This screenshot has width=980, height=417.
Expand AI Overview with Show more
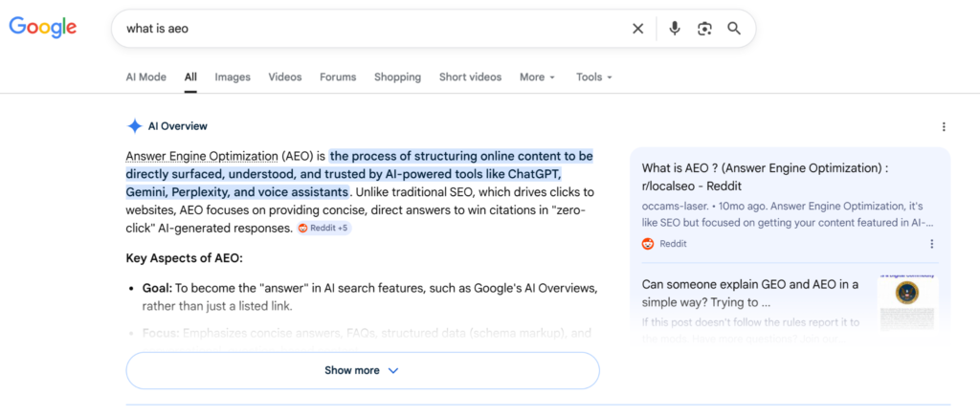(363, 370)
